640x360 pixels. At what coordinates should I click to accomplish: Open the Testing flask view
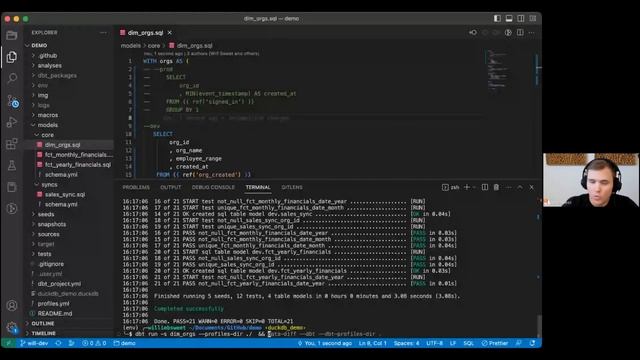tap(12, 165)
